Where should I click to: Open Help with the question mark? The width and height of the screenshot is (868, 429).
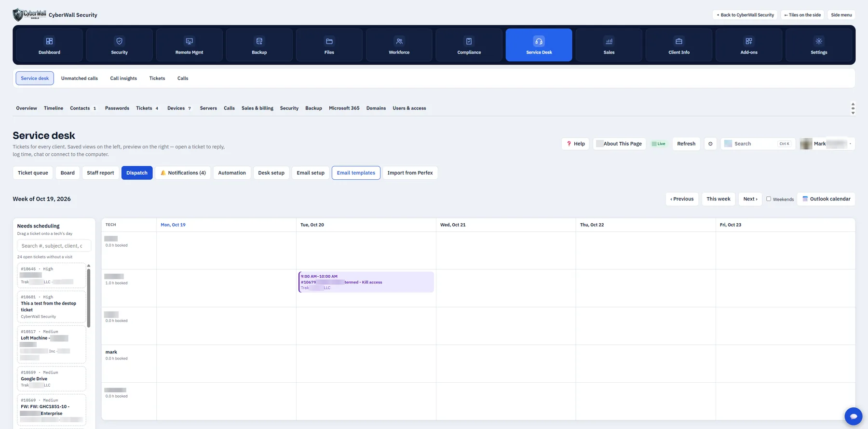pos(575,144)
